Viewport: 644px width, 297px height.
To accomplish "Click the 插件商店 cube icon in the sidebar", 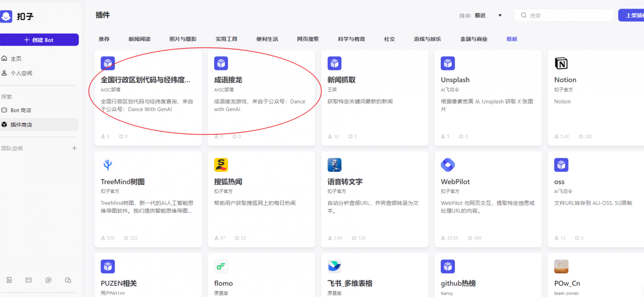I will (5, 125).
